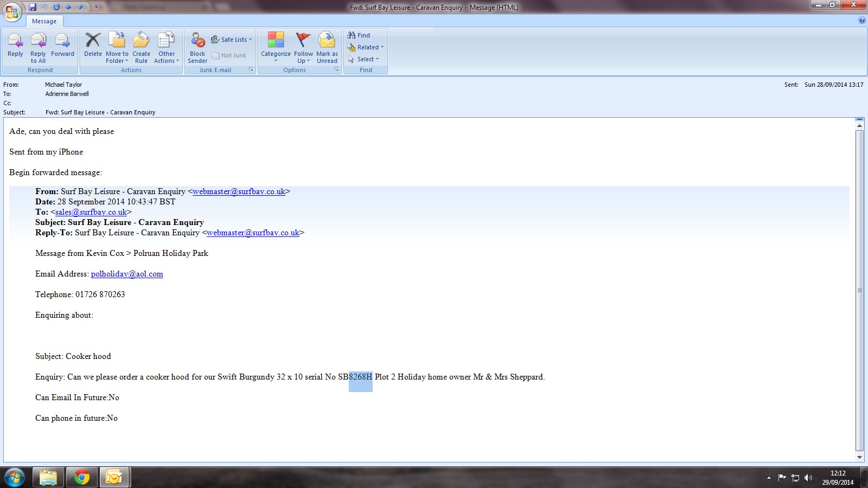
Task: Click Find in the ribbon
Action: pos(359,35)
